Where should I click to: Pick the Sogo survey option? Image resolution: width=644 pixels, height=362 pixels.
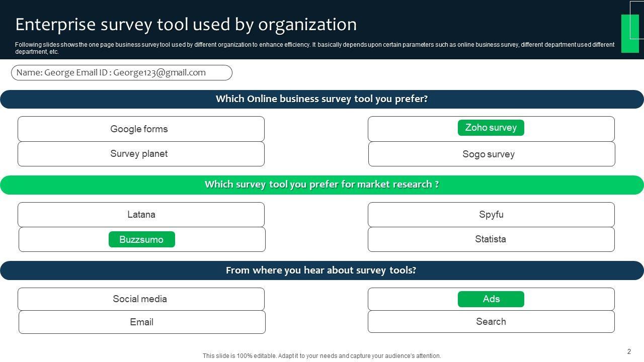492,154
